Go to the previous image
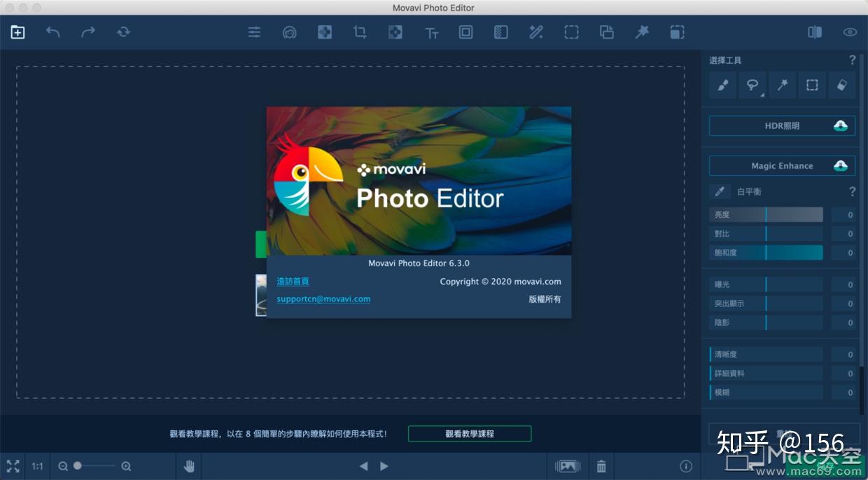Viewport: 868px width, 480px height. point(363,466)
